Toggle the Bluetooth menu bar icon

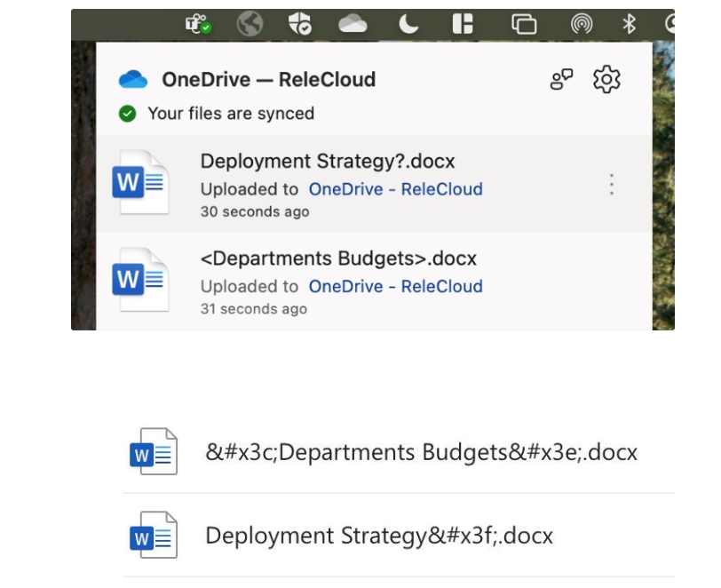(630, 26)
